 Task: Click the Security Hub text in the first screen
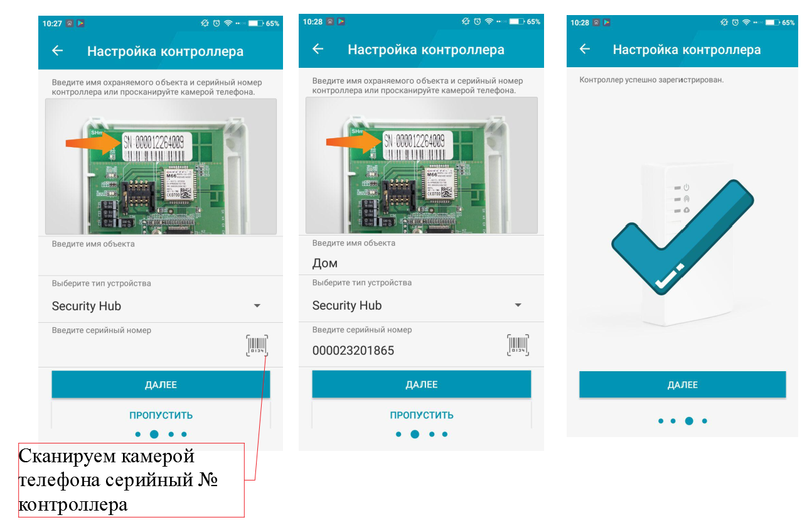click(87, 307)
